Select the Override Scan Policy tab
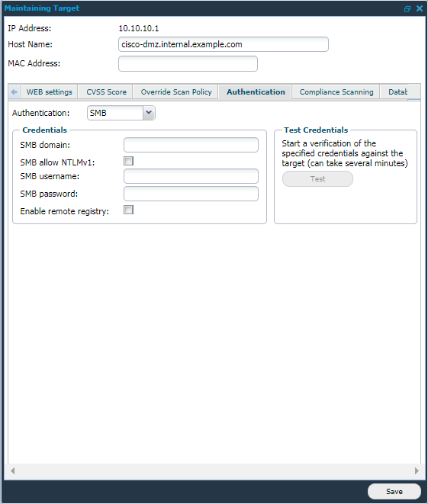Screen dimensions: 428x504 [176, 92]
